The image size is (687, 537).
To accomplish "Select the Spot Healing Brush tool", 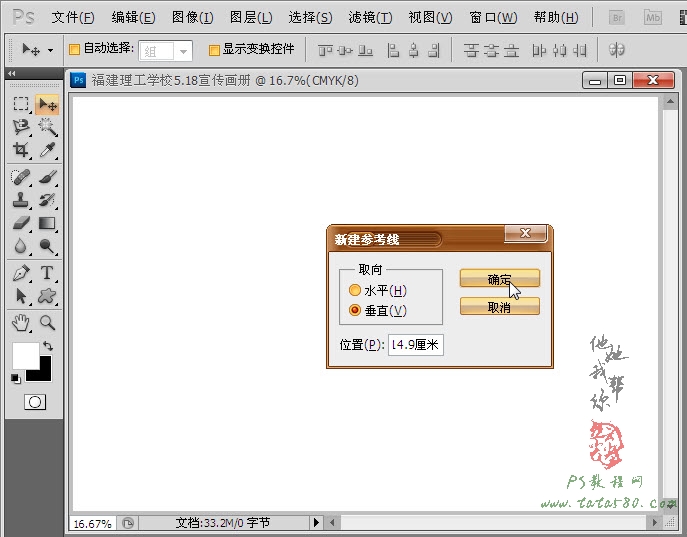I will tap(21, 177).
